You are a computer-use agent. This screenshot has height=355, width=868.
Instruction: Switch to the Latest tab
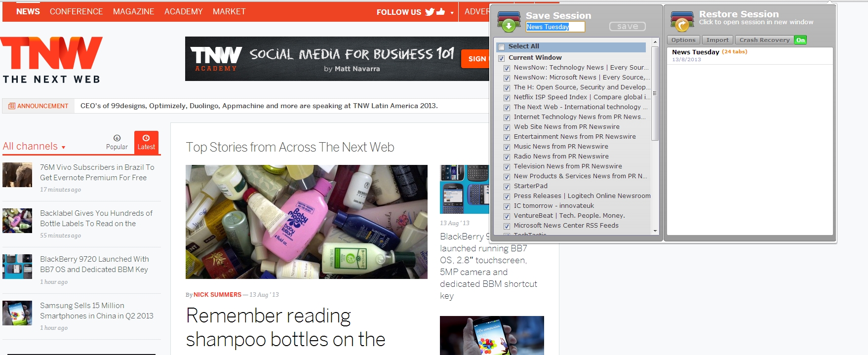[x=146, y=142]
